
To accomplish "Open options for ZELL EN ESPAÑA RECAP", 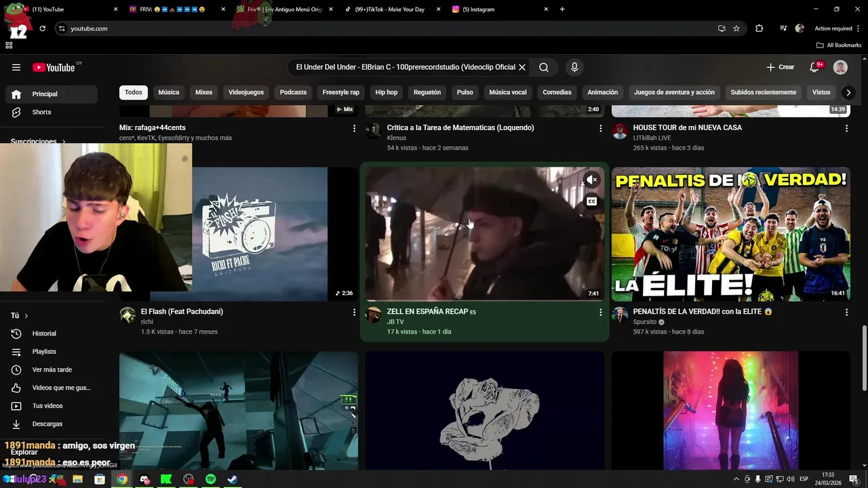I will click(600, 312).
